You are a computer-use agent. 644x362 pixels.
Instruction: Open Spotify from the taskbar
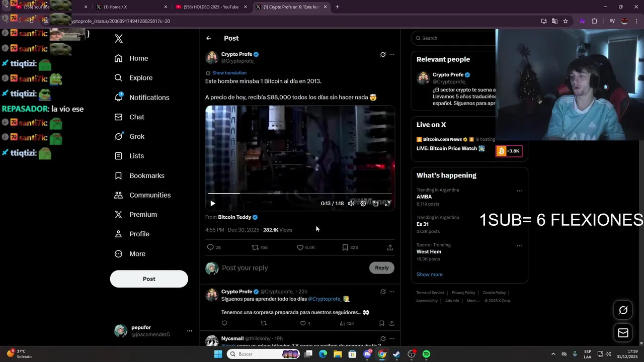(426, 354)
